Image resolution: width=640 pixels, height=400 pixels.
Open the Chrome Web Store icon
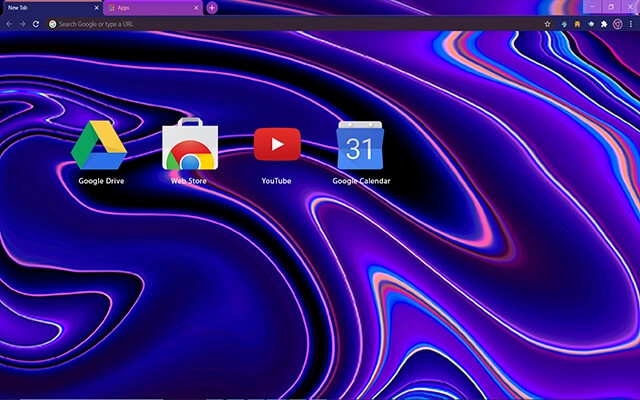(190, 144)
